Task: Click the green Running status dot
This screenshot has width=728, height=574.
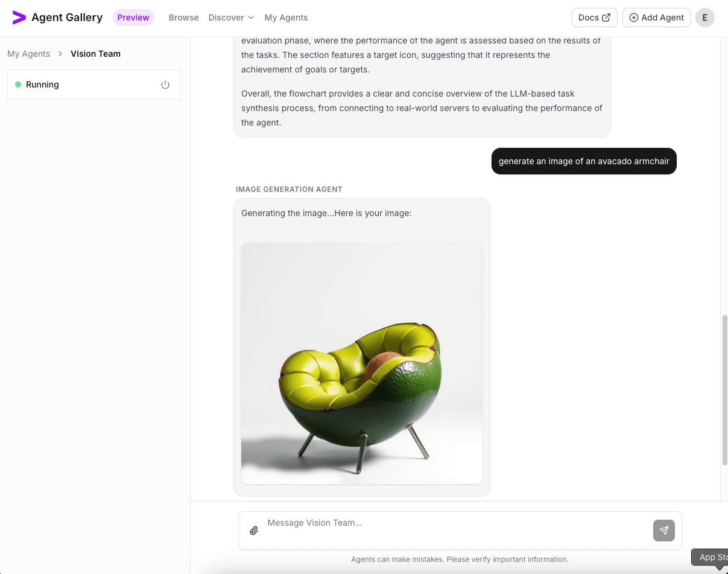Action: 18,85
